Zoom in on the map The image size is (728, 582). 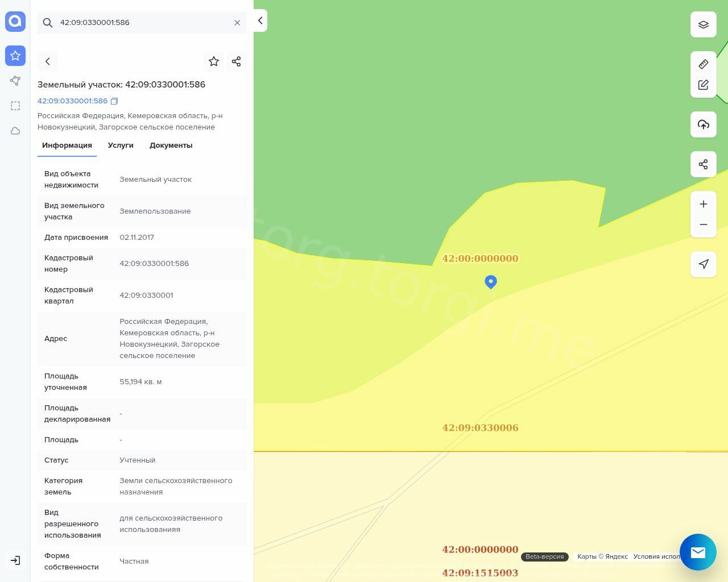[x=703, y=204]
